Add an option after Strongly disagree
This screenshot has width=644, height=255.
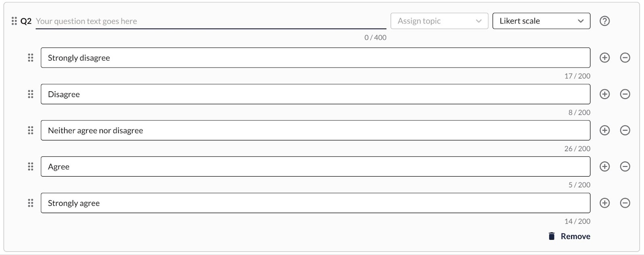pos(605,58)
